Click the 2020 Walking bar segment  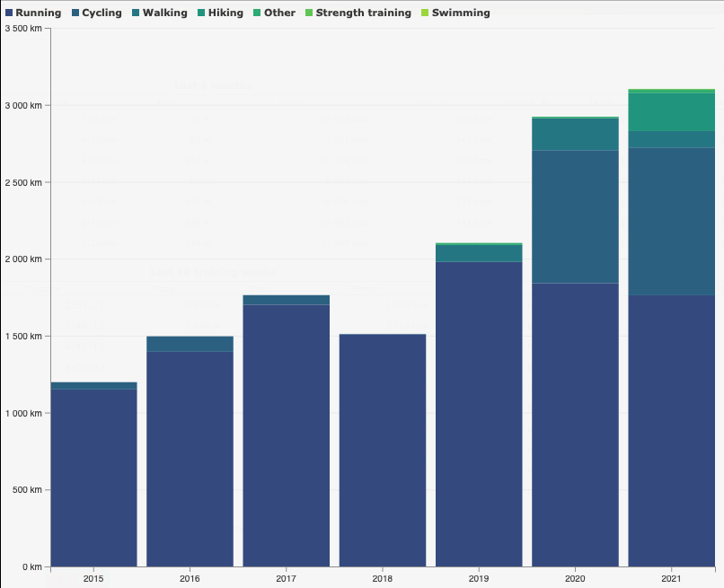pyautogui.click(x=575, y=135)
